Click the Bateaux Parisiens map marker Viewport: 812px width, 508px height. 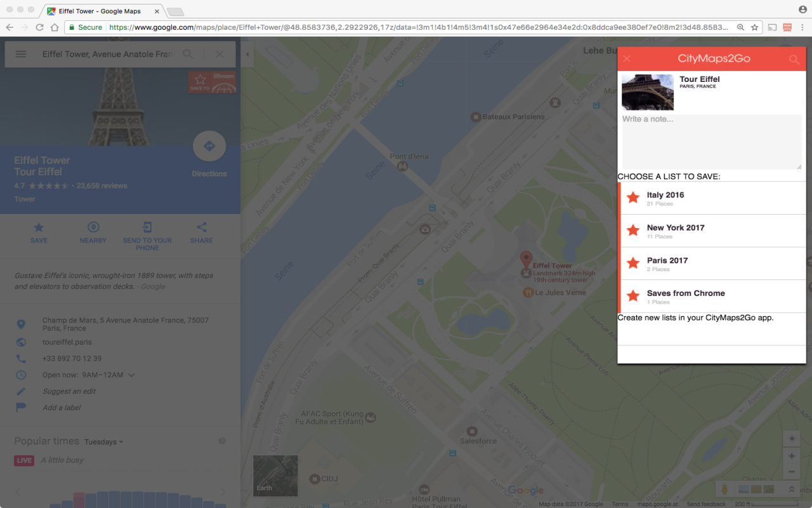[475, 117]
